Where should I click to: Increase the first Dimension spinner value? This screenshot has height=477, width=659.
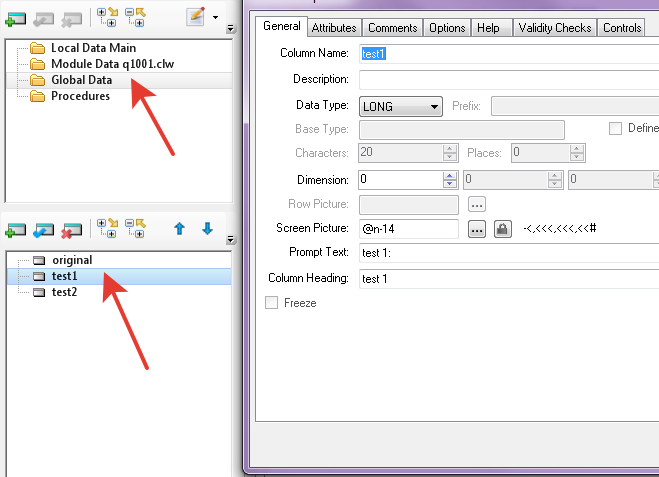[x=450, y=175]
